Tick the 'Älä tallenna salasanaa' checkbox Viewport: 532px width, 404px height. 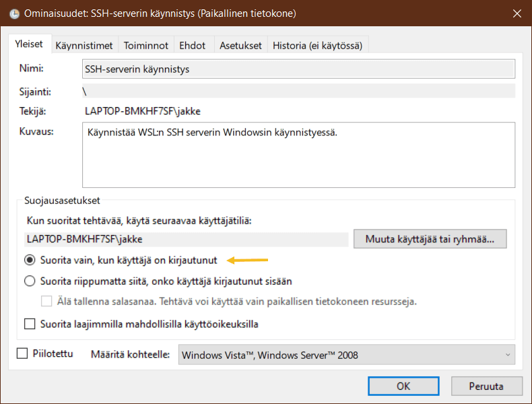pos(46,301)
